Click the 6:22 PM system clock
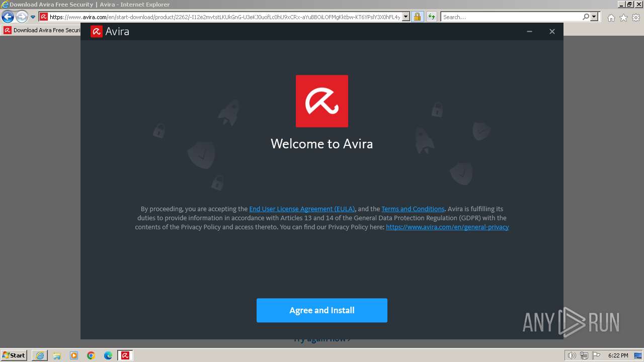 click(x=618, y=355)
